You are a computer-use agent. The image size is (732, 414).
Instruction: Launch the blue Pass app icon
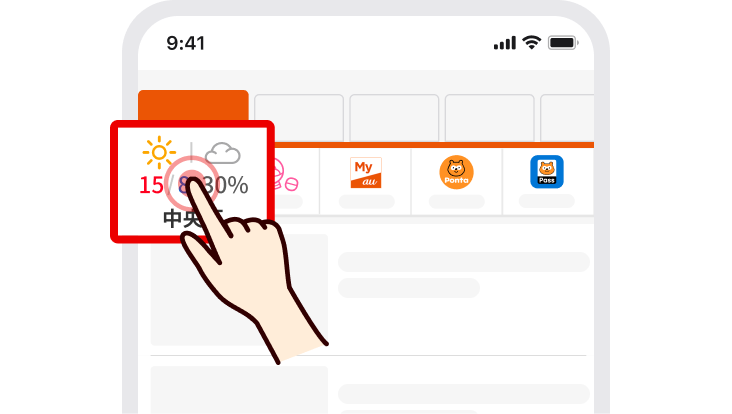(x=547, y=172)
